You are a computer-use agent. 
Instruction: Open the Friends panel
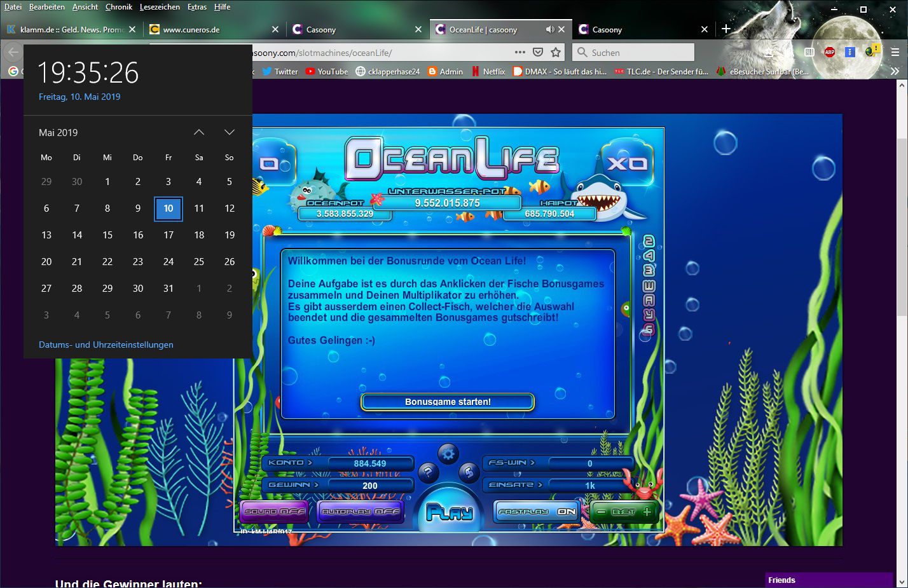pyautogui.click(x=829, y=580)
